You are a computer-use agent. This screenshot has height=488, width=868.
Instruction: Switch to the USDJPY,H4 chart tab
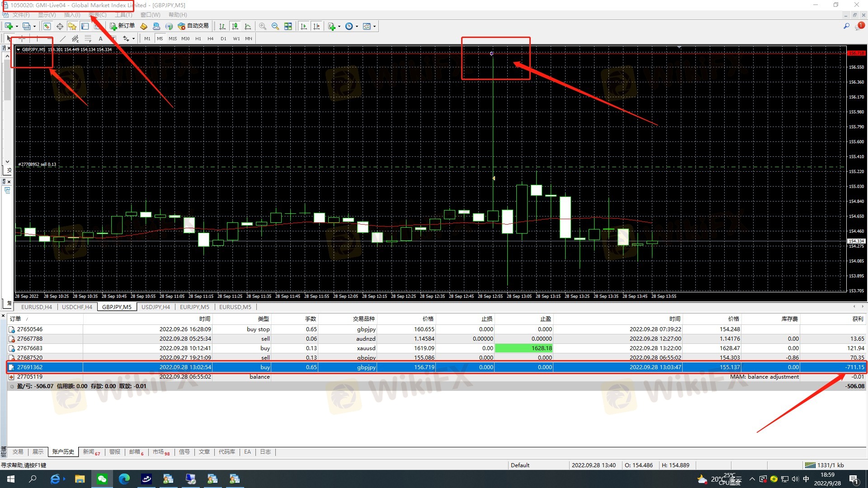tap(156, 307)
